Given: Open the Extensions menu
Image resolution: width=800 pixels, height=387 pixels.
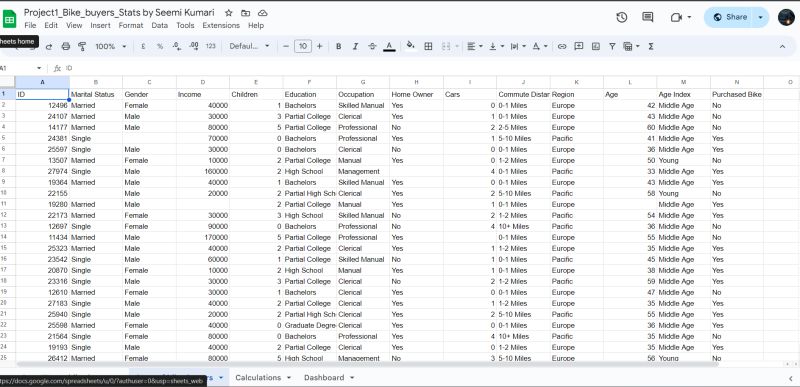Looking at the screenshot, I should pyautogui.click(x=221, y=25).
